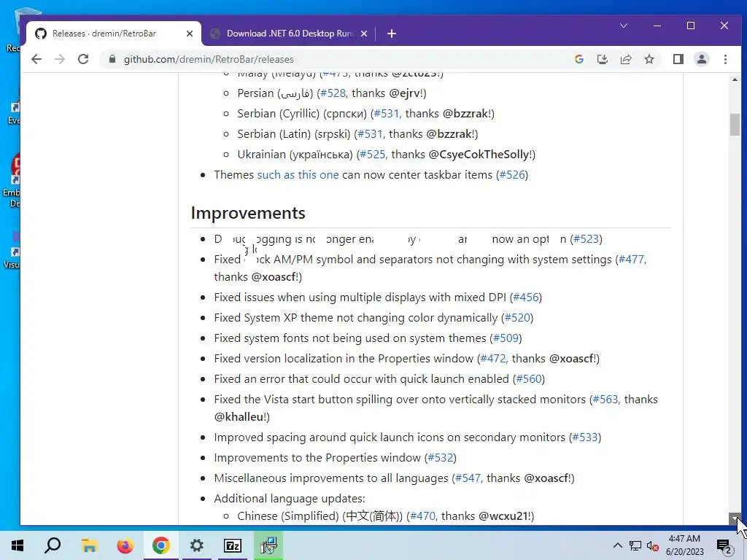The width and height of the screenshot is (747, 560).
Task: Click the @wcxu21 user mention
Action: click(503, 516)
